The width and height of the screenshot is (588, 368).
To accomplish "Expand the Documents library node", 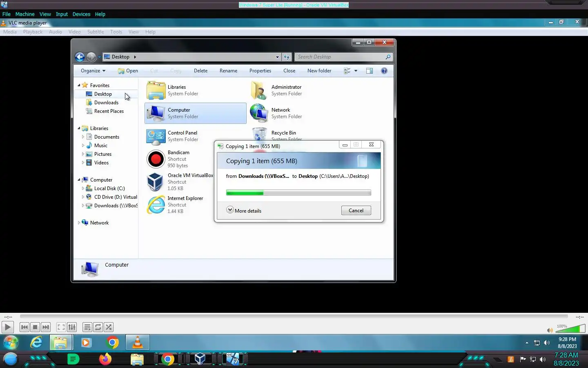I will [83, 137].
